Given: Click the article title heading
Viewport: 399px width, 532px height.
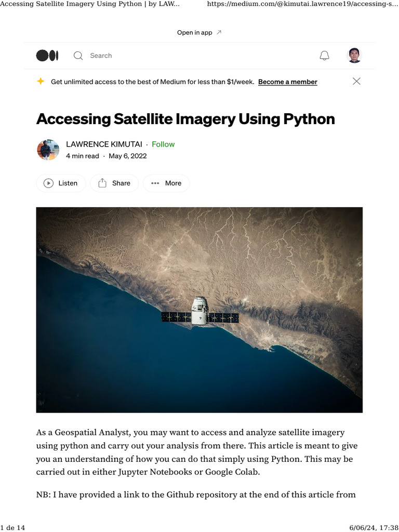Looking at the screenshot, I should click(x=185, y=119).
